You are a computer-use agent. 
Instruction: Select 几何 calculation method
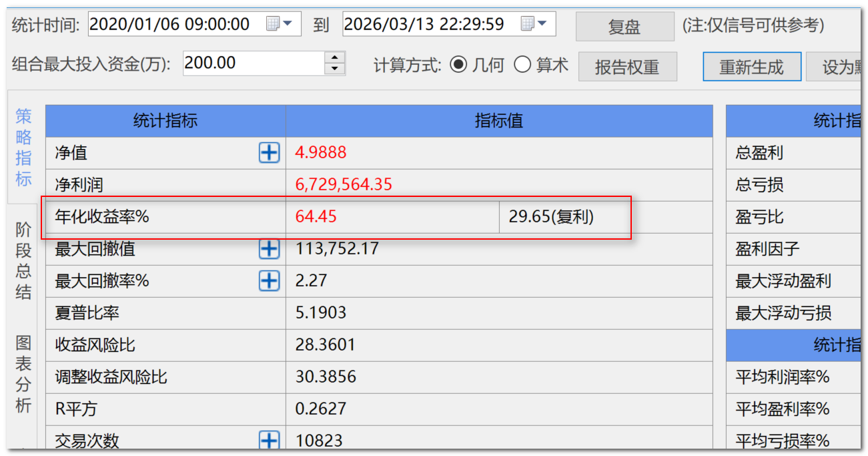[x=458, y=65]
